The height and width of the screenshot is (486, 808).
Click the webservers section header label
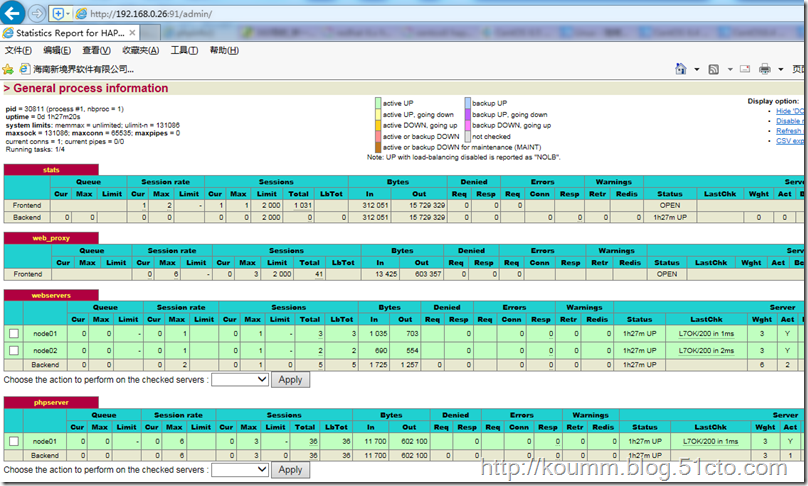click(x=51, y=295)
